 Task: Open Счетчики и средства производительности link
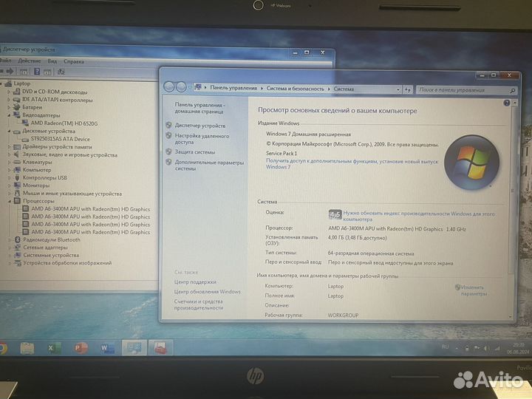click(199, 304)
